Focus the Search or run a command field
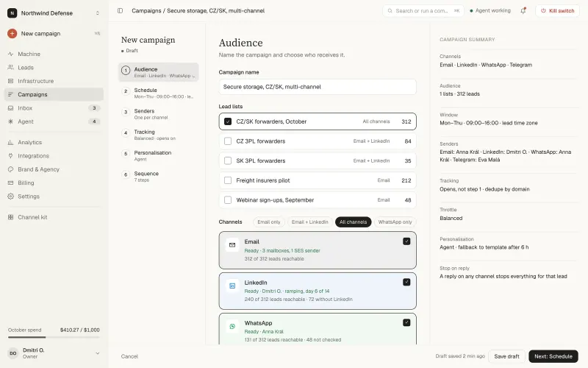This screenshot has width=588, height=368. 423,11
